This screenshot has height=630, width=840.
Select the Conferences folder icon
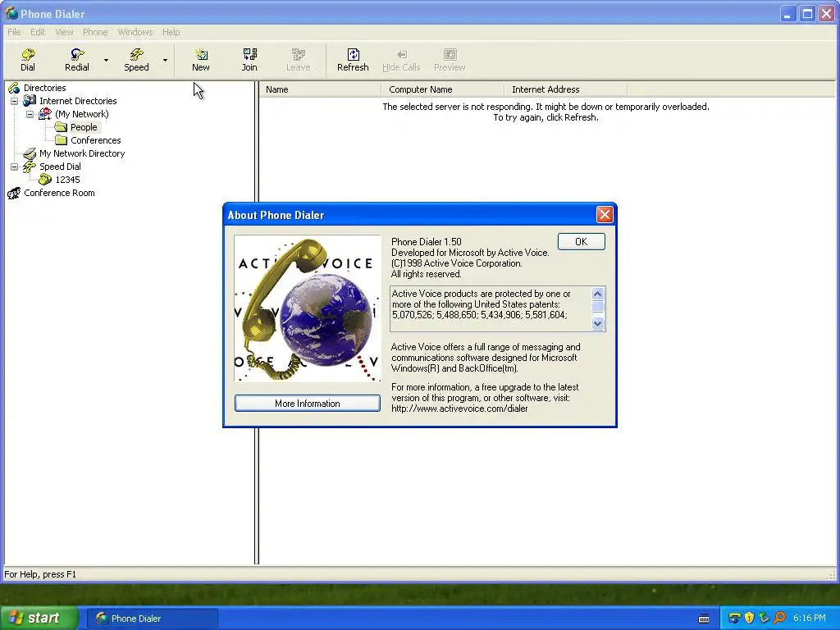coord(61,140)
